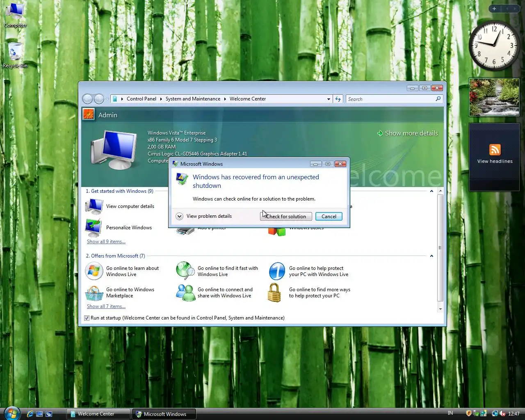The height and width of the screenshot is (420, 525).
Task: Expand arrow after System and Maintenance breadcrumb
Action: point(225,99)
